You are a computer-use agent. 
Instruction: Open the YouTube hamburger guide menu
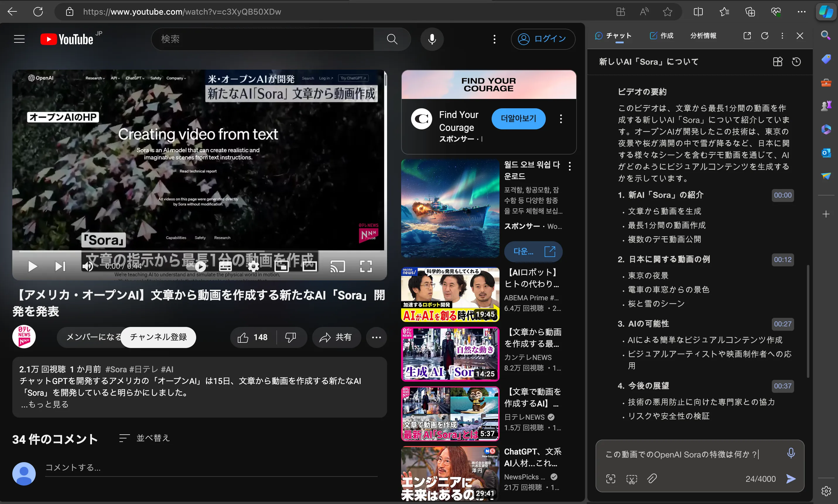[19, 39]
